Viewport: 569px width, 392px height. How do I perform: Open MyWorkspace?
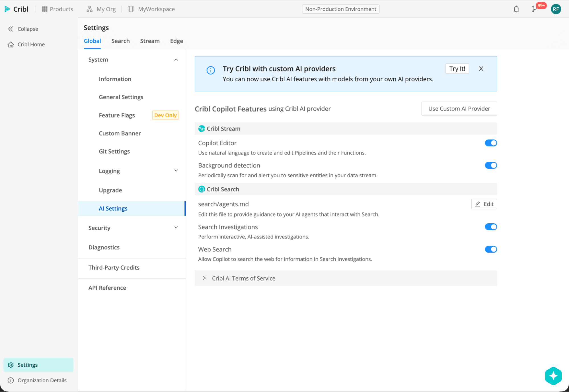tap(151, 9)
